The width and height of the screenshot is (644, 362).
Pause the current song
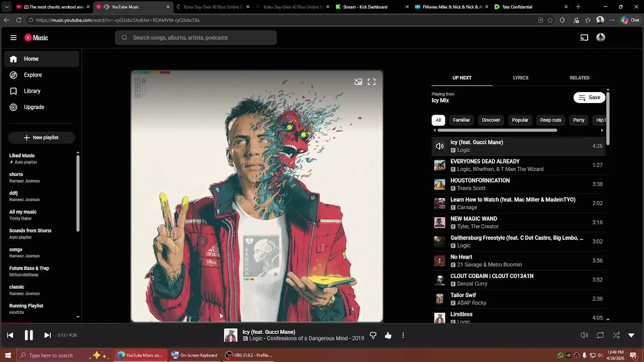(29, 335)
